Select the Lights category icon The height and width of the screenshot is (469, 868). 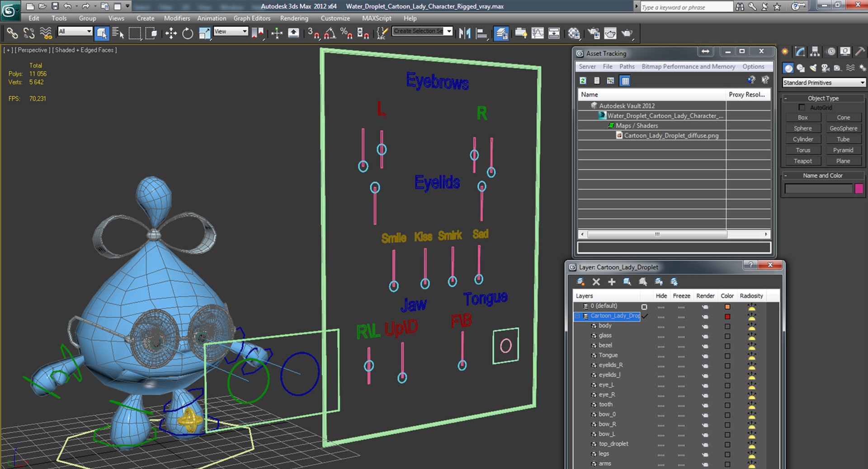[813, 68]
